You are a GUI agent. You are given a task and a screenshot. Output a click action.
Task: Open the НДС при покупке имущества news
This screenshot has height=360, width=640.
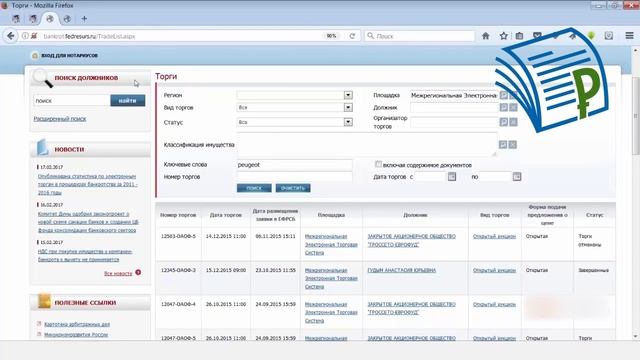[x=85, y=256]
